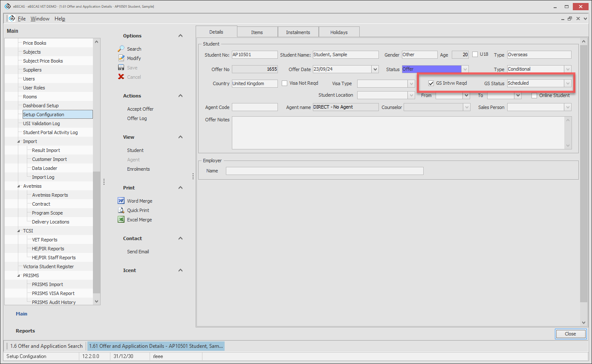Enable the Online Student checkbox

tap(534, 95)
